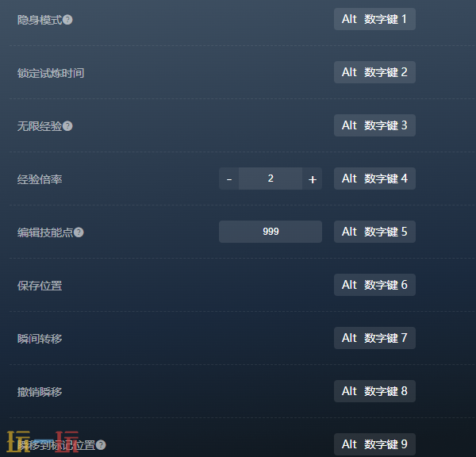Click hotkey button Alt 数字键 8
The height and width of the screenshot is (457, 476).
(374, 391)
